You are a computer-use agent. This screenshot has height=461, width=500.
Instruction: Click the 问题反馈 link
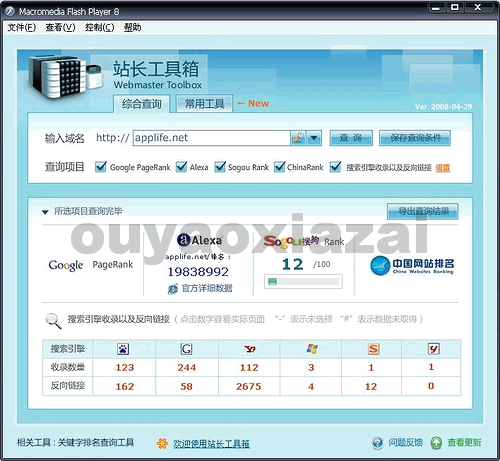point(405,443)
